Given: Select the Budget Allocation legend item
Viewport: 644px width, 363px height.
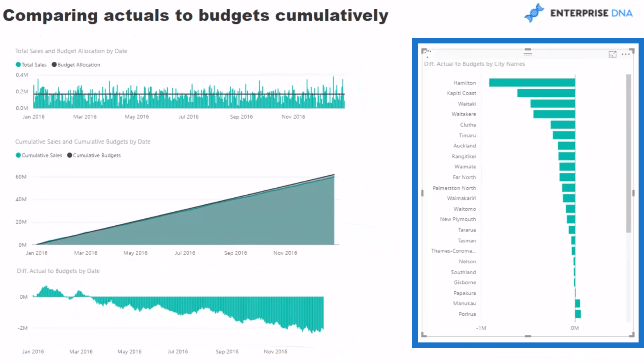Looking at the screenshot, I should [76, 65].
